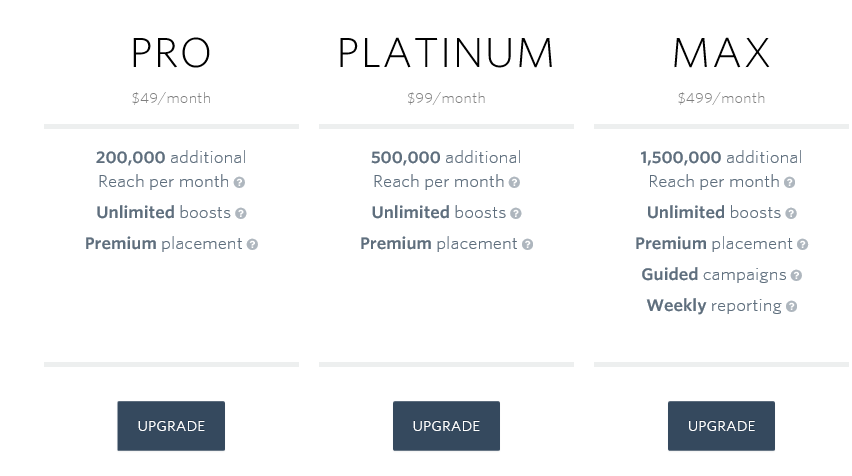852x476 pixels.
Task: Click help icon next to Pro Unlimited boosts
Action: point(241,214)
